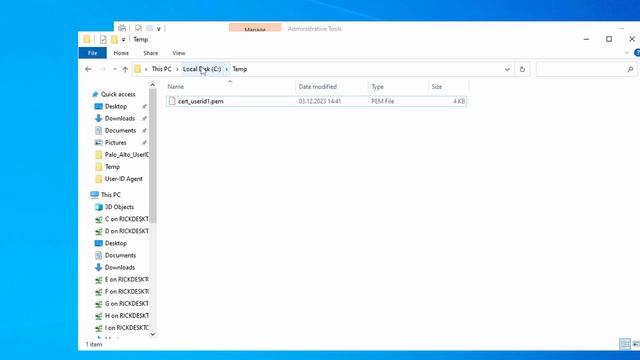The height and width of the screenshot is (360, 640).
Task: Select the cert_userid1.pem file
Action: [x=316, y=101]
